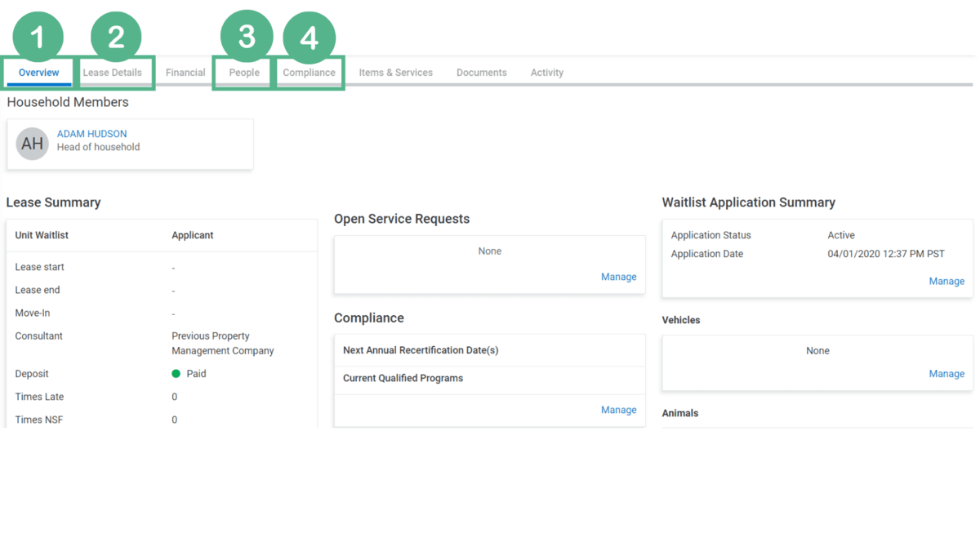The height and width of the screenshot is (551, 980).
Task: Click 'Previous Property Management Company' value
Action: (223, 344)
